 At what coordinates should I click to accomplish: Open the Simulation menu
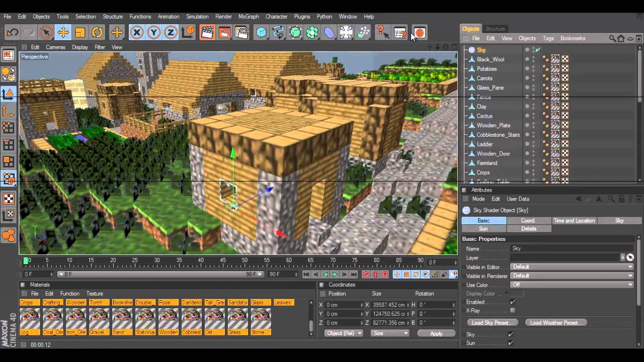coord(197,17)
